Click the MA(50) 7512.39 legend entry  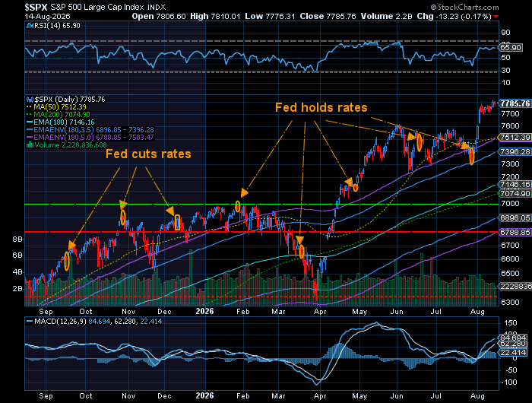[60, 107]
